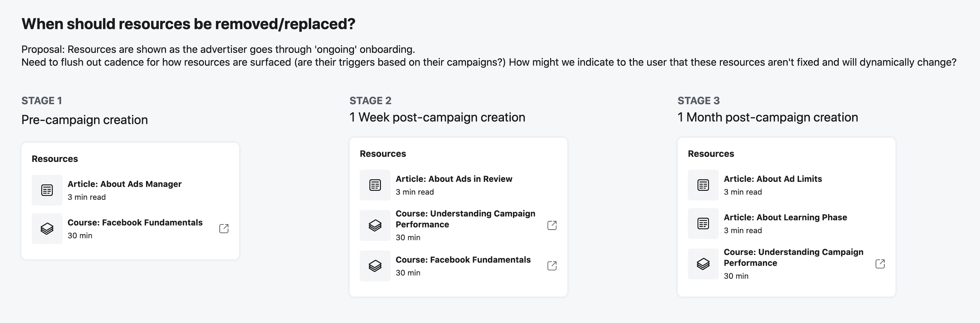980x323 pixels.
Task: Open external link for Stage 2 Understanding Campaign Performance
Action: click(552, 225)
